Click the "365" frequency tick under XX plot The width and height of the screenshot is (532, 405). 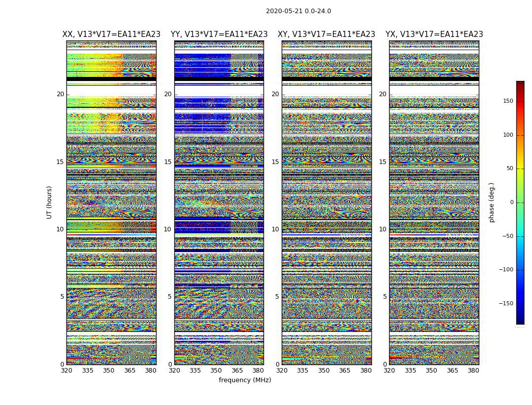tap(130, 371)
